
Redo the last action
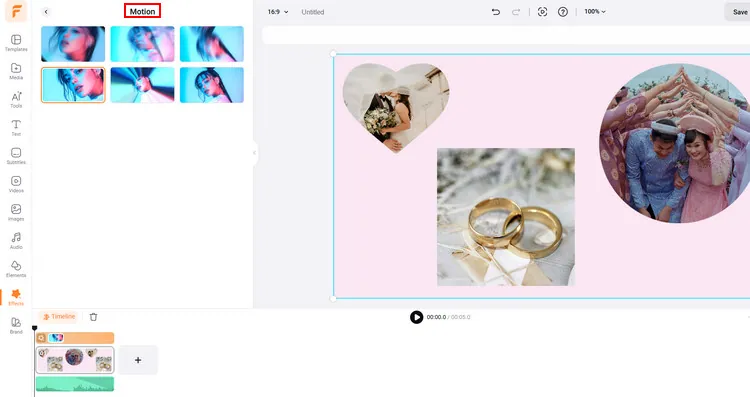point(516,11)
